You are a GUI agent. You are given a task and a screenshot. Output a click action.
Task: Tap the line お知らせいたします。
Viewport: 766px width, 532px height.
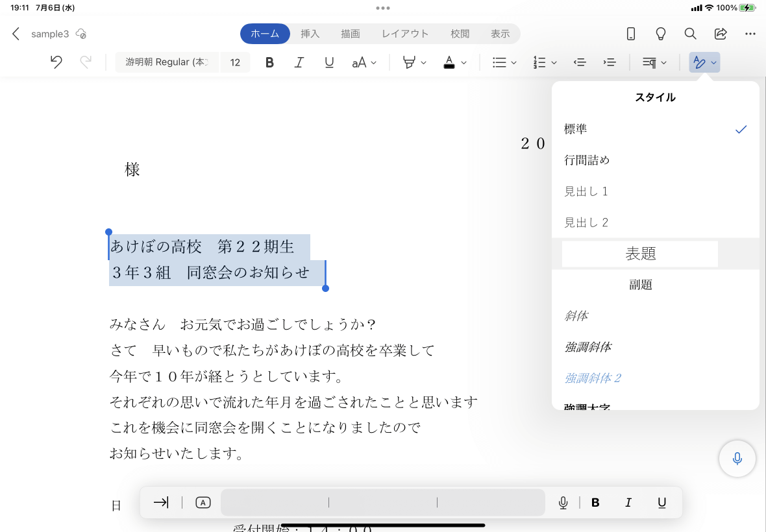tap(177, 453)
